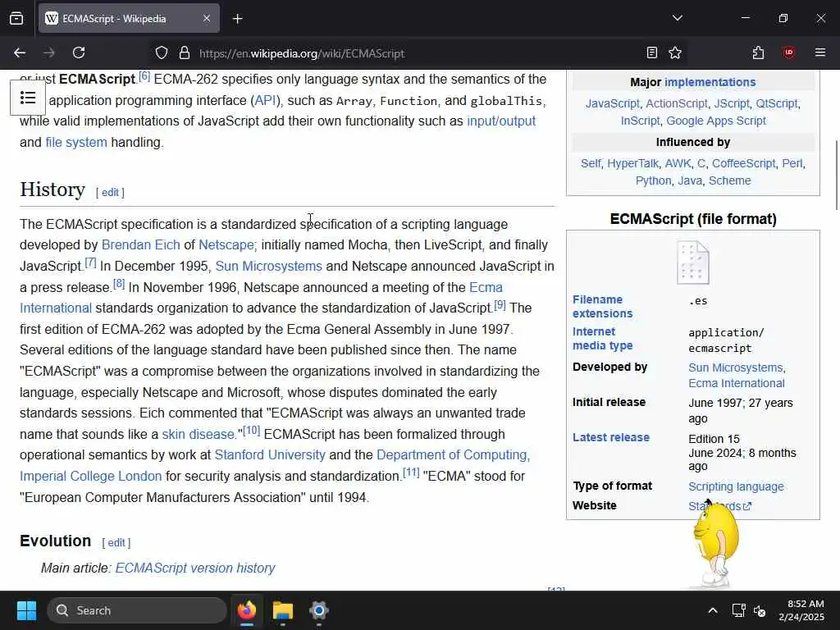
Task: Open Scheme link in infobox
Action: [x=729, y=180]
